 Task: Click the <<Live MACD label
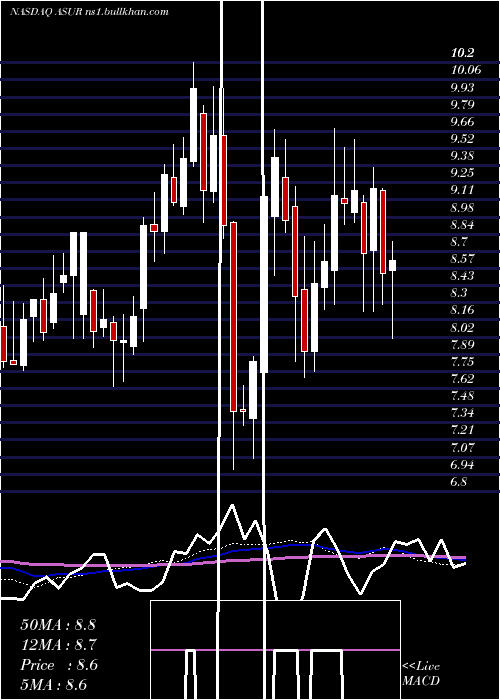pyautogui.click(x=421, y=673)
